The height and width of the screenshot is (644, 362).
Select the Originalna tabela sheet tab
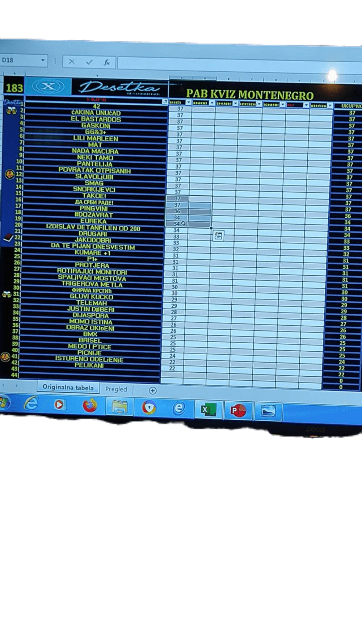coord(68,387)
